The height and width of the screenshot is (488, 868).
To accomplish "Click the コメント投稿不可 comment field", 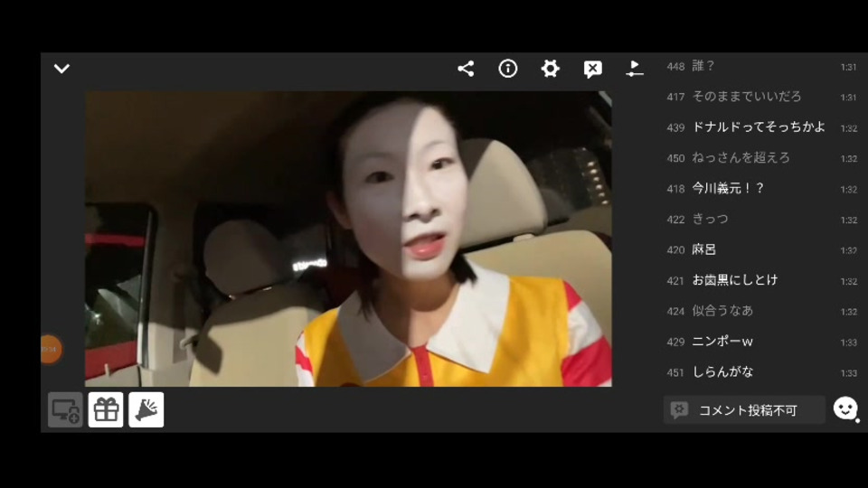I will [x=744, y=410].
